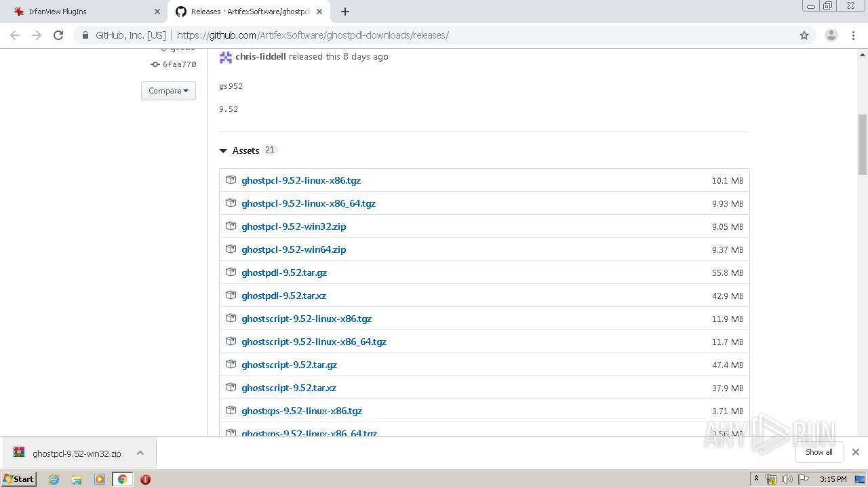Screen dimensions: 868x488
Task: Click chris-liddell's avatar image
Action: tap(225, 57)
